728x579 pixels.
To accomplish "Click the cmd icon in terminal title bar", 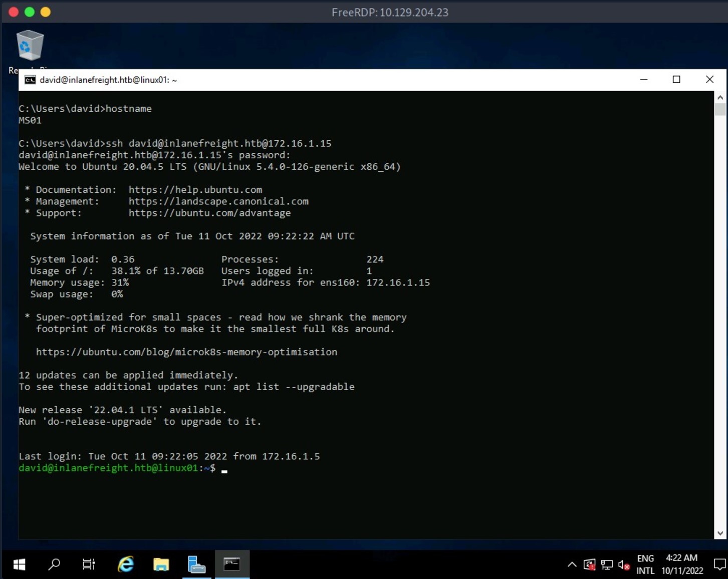I will pos(30,80).
